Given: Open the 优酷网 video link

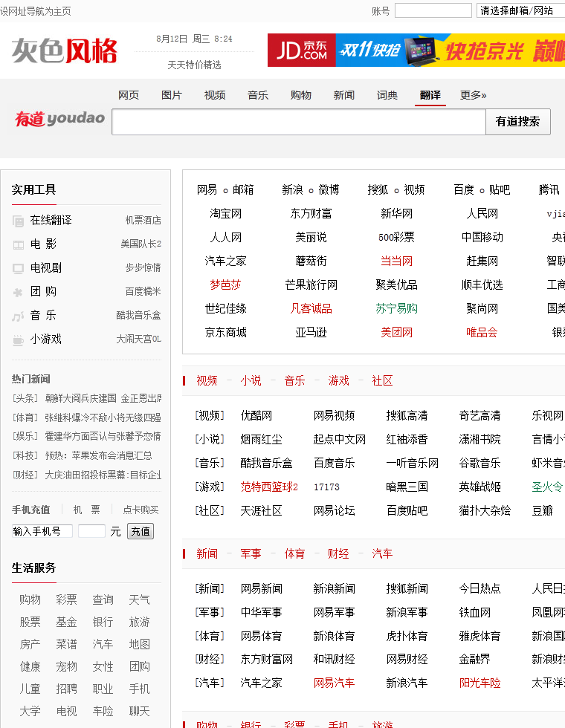Looking at the screenshot, I should tap(256, 415).
